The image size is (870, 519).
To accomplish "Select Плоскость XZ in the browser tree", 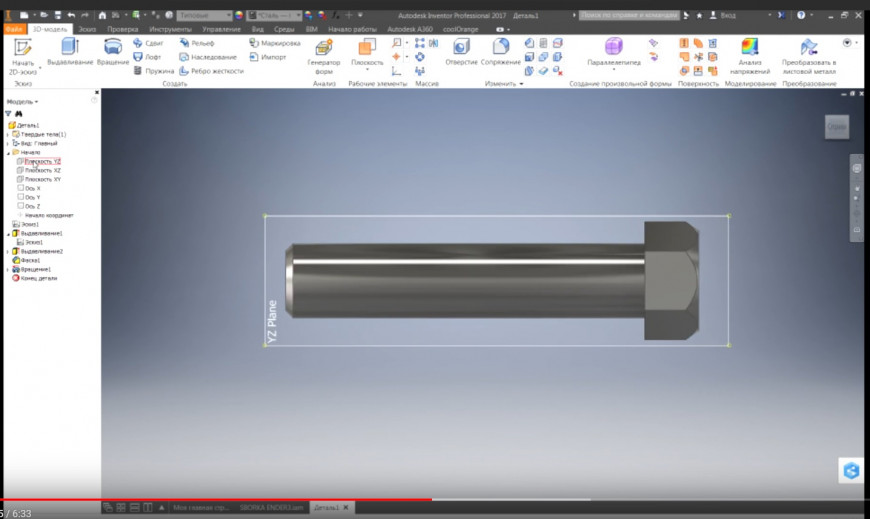I will [x=42, y=170].
